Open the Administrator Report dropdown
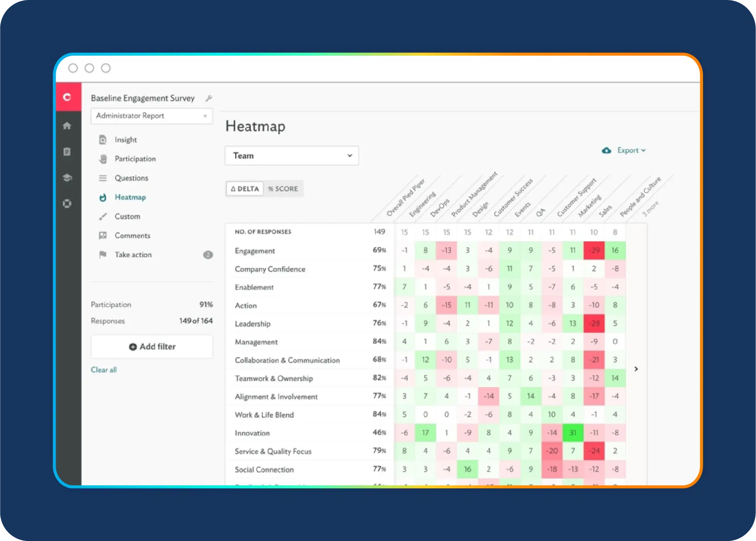756x541 pixels. (x=152, y=116)
